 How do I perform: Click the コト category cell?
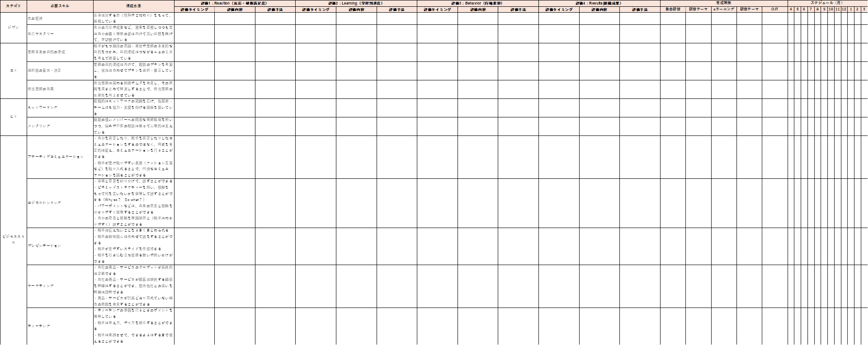pos(14,70)
